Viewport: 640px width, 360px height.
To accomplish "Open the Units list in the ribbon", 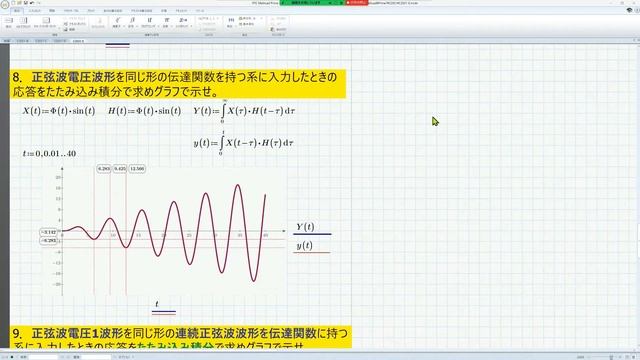I will [231, 22].
